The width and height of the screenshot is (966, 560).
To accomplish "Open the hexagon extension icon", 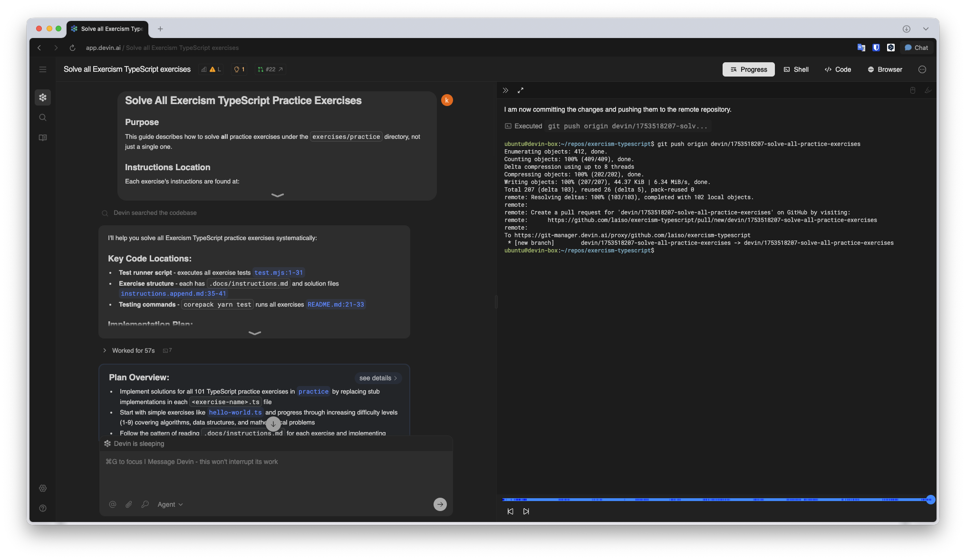I will 891,48.
